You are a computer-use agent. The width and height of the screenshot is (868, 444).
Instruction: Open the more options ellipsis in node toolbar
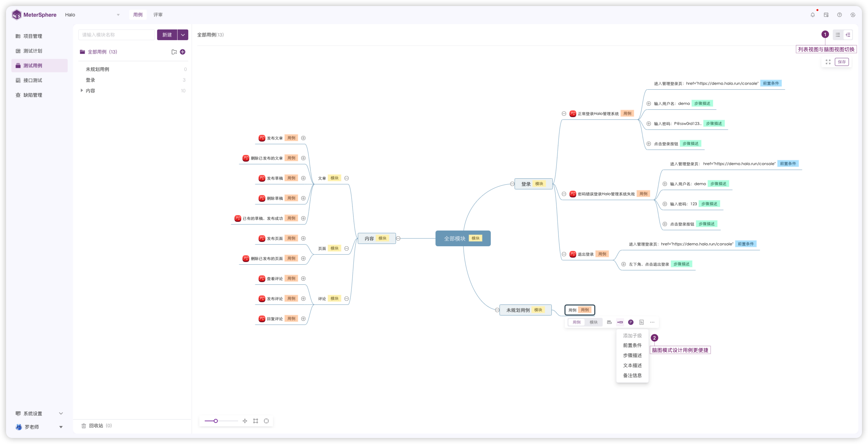click(x=652, y=322)
